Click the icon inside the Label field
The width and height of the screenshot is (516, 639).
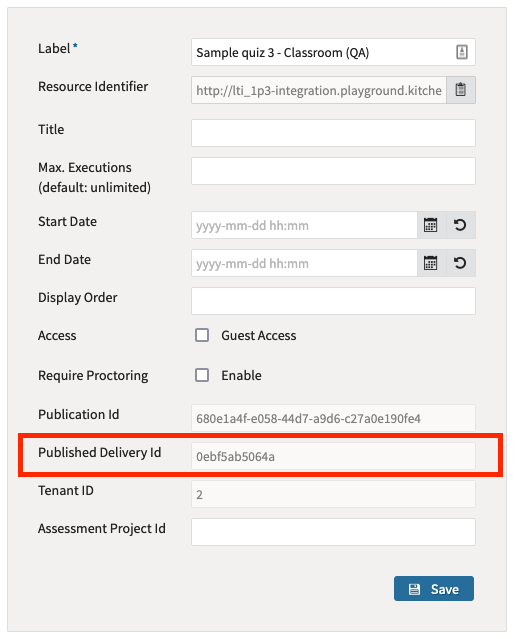(461, 52)
